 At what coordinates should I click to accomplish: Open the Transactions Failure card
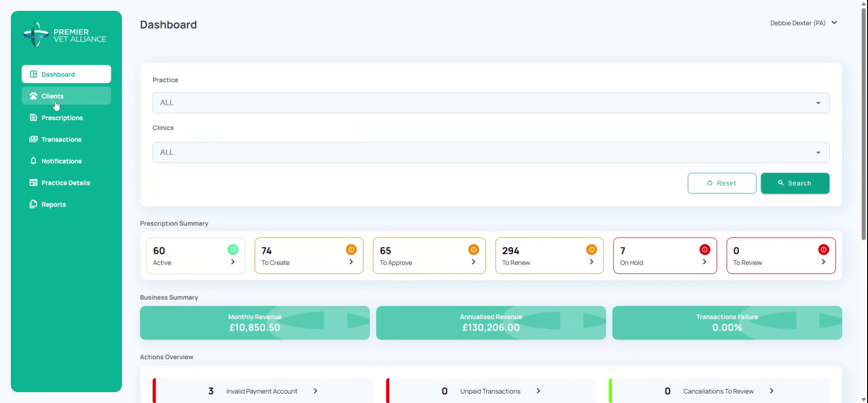click(x=727, y=323)
